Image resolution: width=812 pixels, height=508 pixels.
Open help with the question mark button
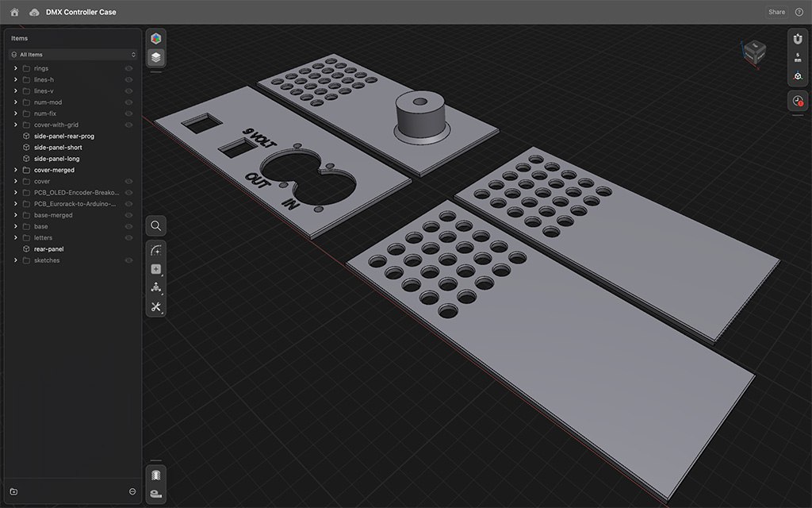799,12
